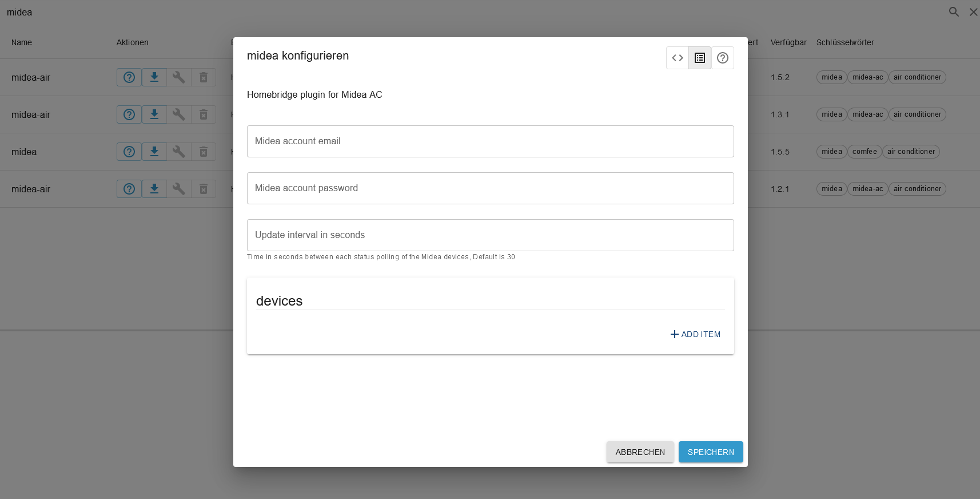
Task: Click the plugin name midea in the list
Action: tap(24, 152)
